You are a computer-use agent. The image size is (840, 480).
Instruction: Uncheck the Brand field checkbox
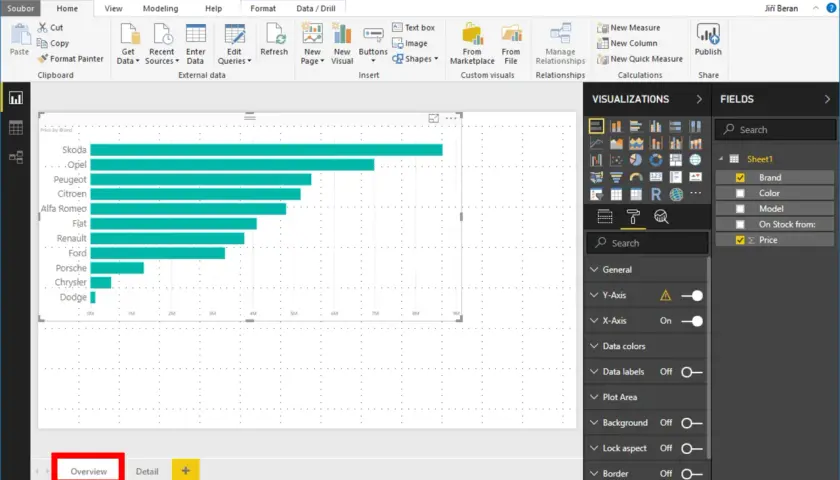[x=740, y=177]
